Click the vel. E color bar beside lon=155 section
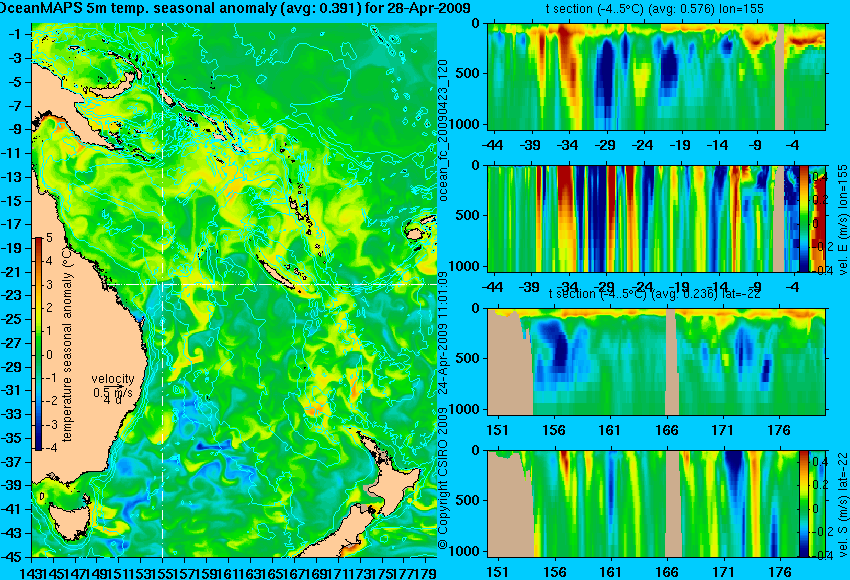Viewport: 850px width, 580px height. click(804, 218)
